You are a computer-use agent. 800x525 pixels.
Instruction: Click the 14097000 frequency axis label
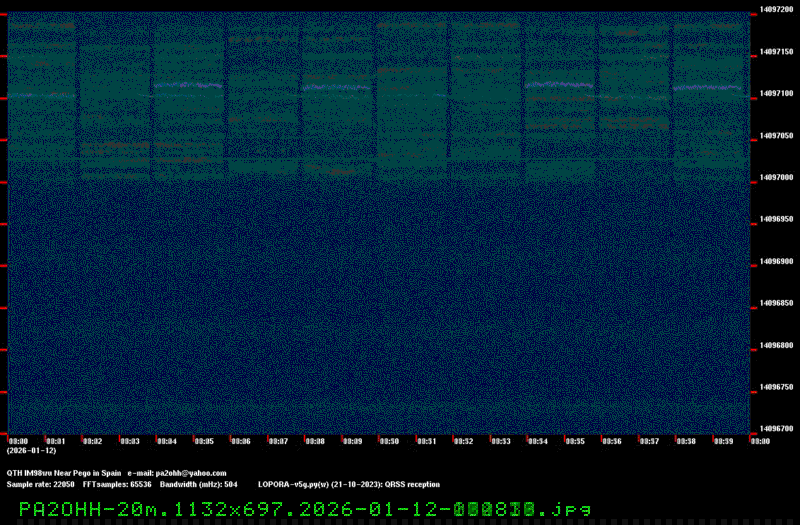click(776, 177)
